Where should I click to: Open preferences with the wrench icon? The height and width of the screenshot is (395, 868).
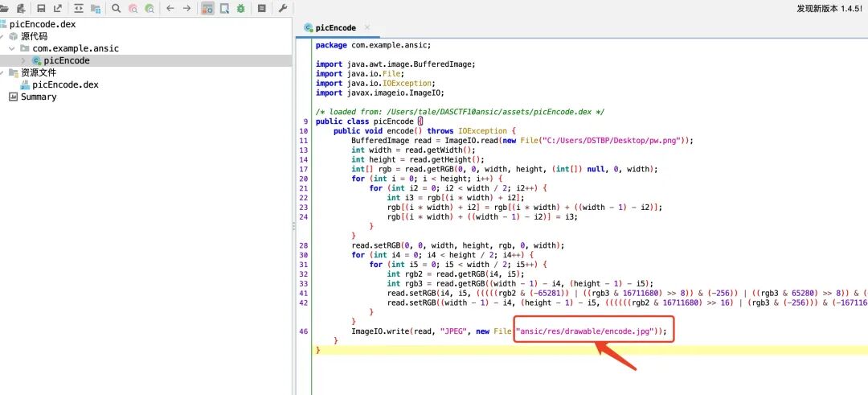pyautogui.click(x=282, y=8)
